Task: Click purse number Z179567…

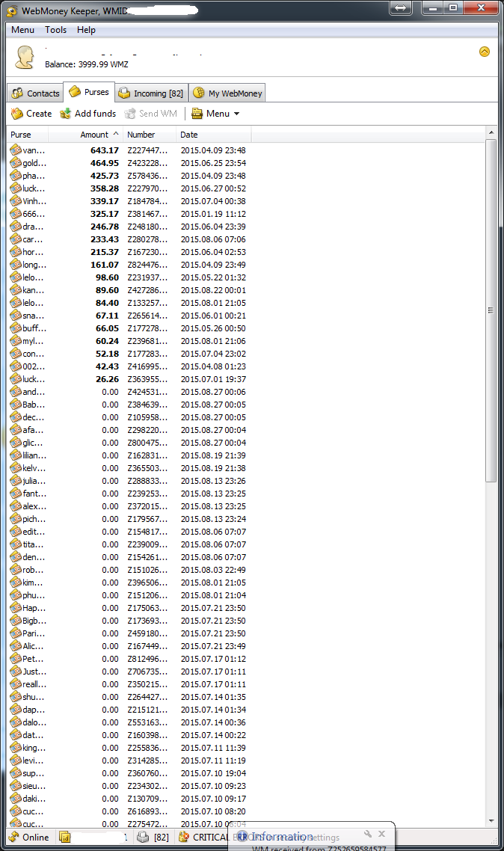Action: click(147, 519)
